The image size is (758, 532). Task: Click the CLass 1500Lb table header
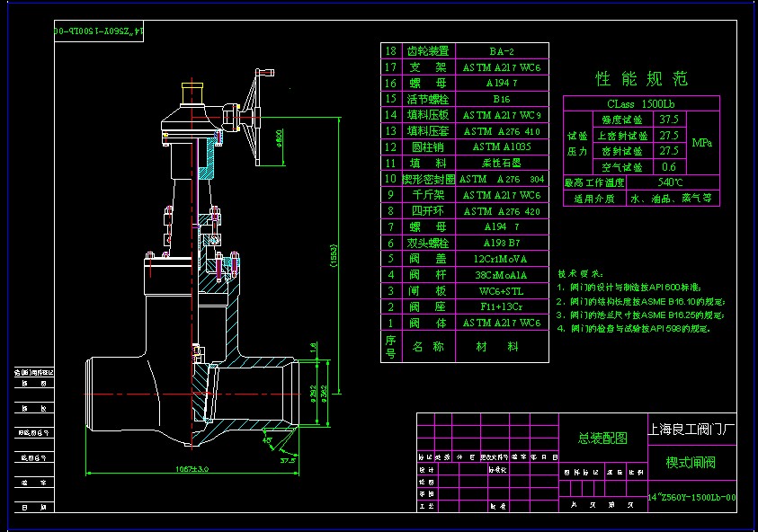coord(640,103)
